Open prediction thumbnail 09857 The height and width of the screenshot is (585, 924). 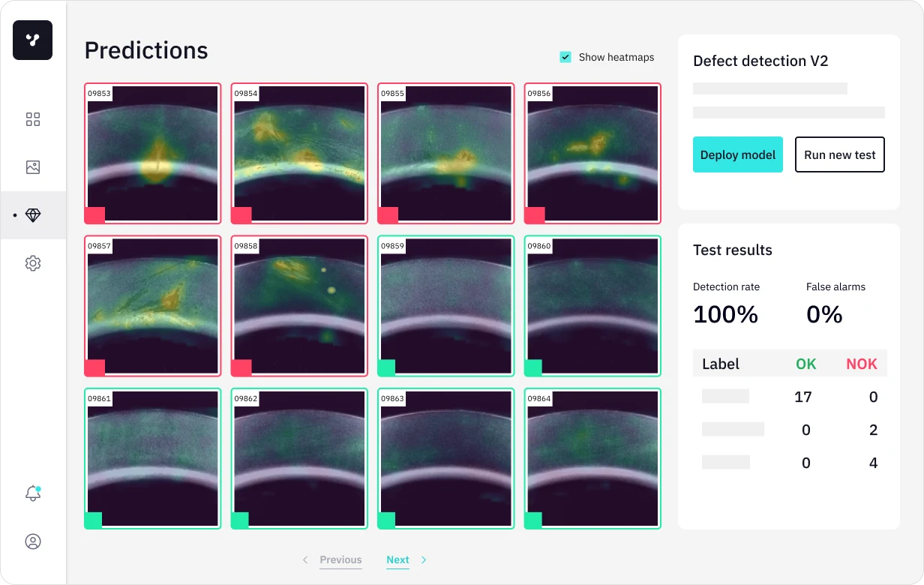[x=153, y=306]
